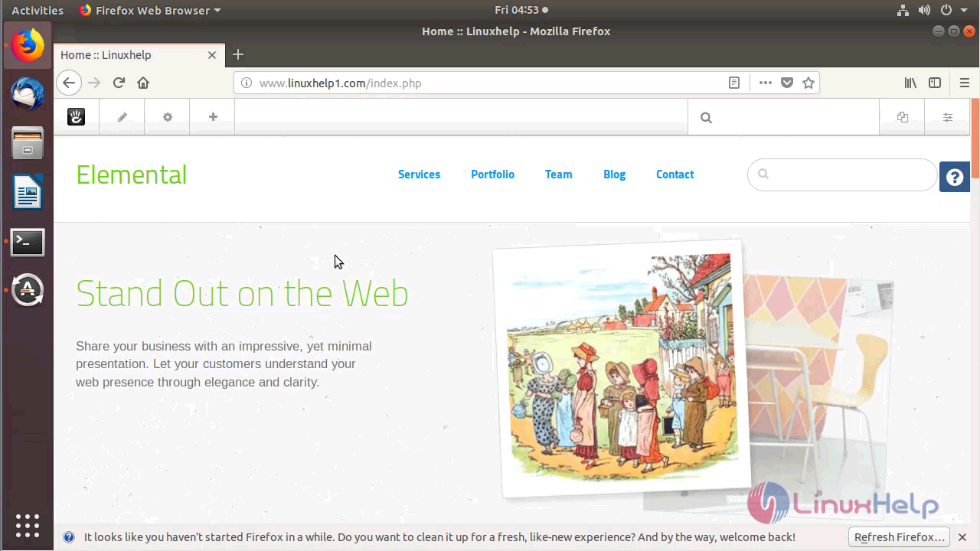Bookmark this page with star
980x551 pixels.
[x=808, y=83]
